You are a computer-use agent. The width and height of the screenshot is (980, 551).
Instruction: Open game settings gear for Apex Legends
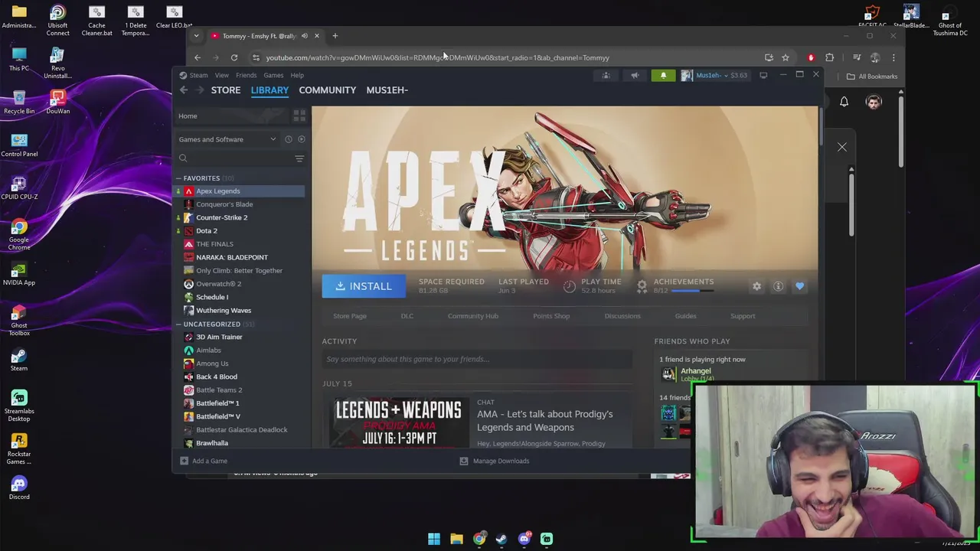(x=756, y=286)
